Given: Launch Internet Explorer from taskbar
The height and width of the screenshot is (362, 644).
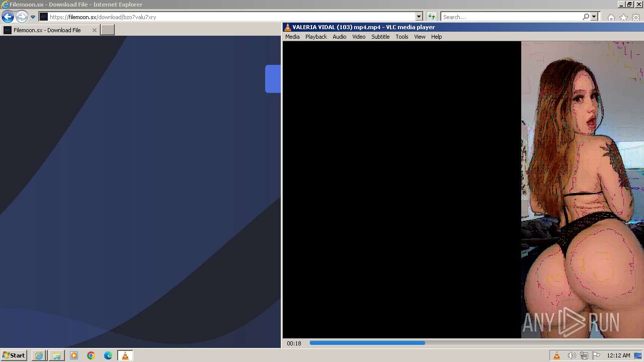Looking at the screenshot, I should coord(39,355).
